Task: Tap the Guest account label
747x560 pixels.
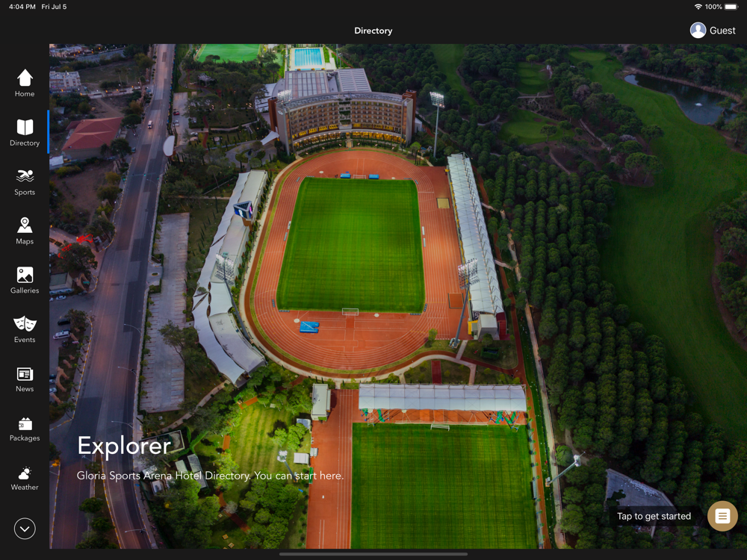Action: (x=722, y=31)
